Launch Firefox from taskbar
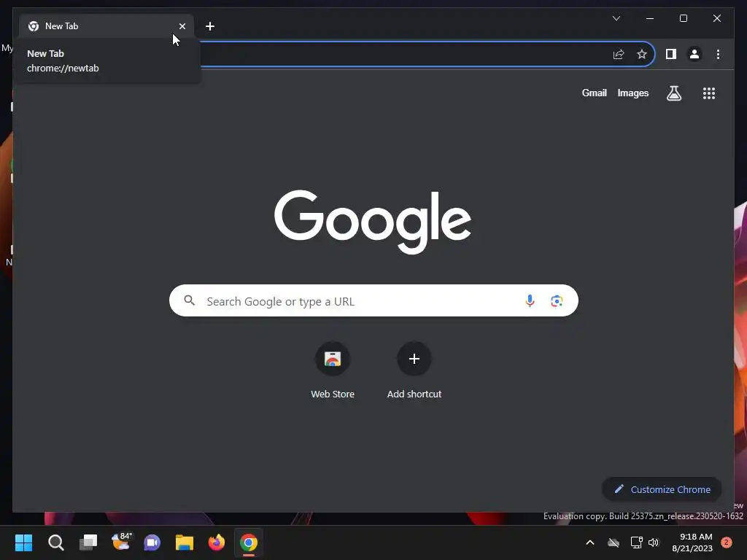The width and height of the screenshot is (747, 560). coord(216,542)
